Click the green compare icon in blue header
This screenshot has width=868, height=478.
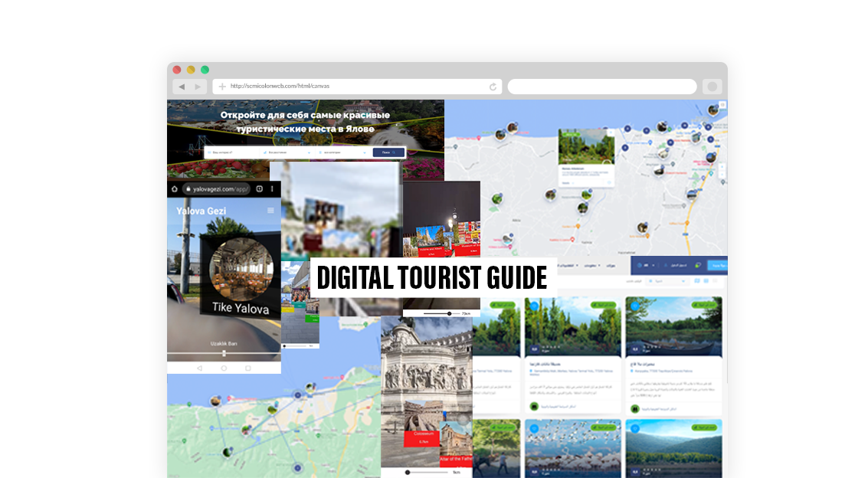698,266
